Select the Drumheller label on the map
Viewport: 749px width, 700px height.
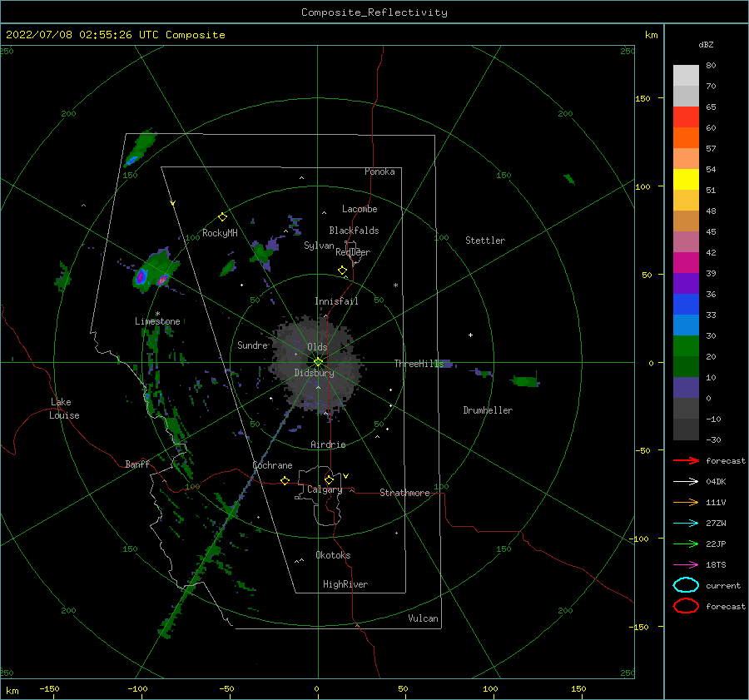(x=488, y=410)
